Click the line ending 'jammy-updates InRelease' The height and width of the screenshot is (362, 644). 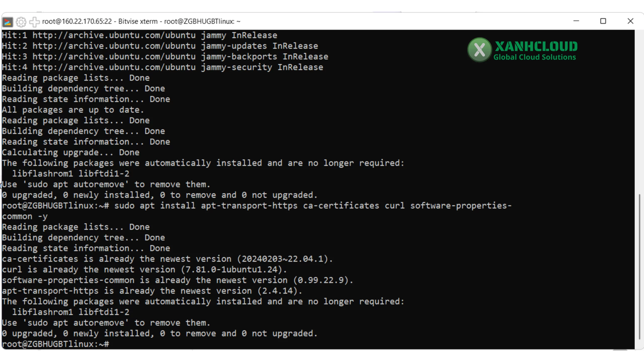coord(160,46)
